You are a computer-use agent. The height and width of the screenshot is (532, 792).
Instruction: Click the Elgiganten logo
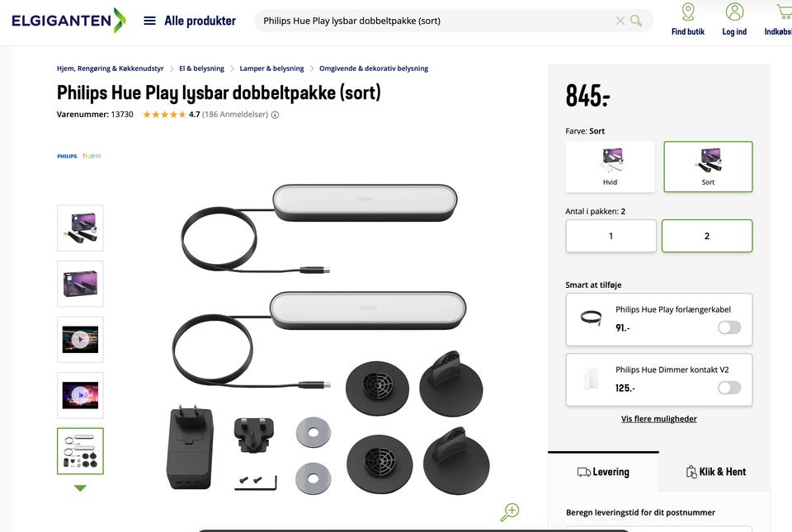point(68,21)
